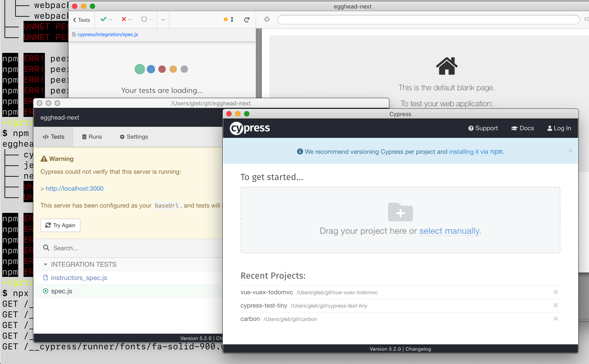
Task: Click the running indicator next to spec.js
Action: [x=46, y=291]
